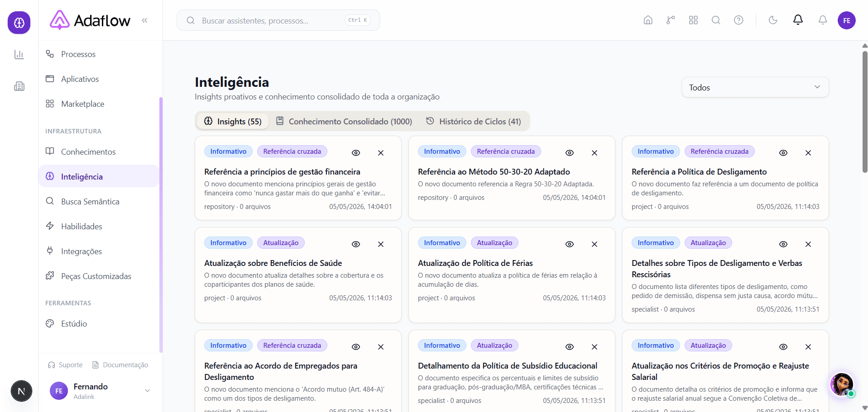Toggle eye on Verbas Rescisórias card
This screenshot has height=412, width=868.
(783, 244)
